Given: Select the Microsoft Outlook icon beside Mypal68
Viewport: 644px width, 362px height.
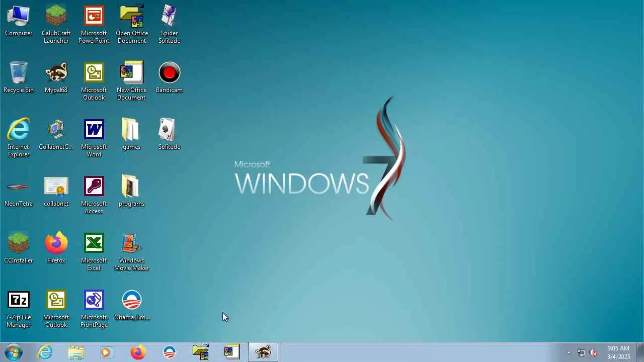Looking at the screenshot, I should pos(94,81).
